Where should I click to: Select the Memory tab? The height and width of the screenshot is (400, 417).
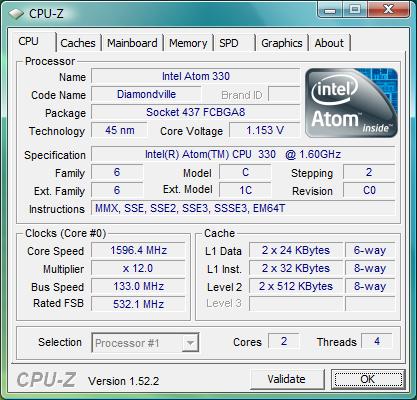pyautogui.click(x=188, y=43)
